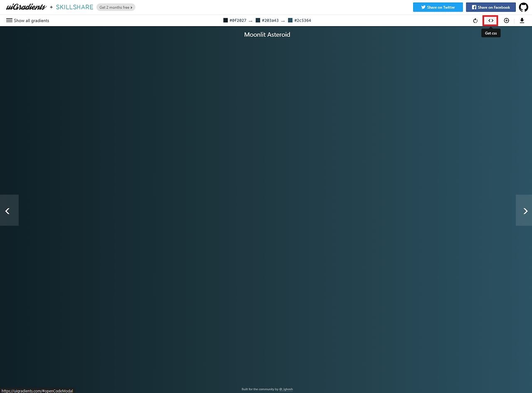Select the add new gradient plus icon
The height and width of the screenshot is (393, 532).
click(507, 20)
